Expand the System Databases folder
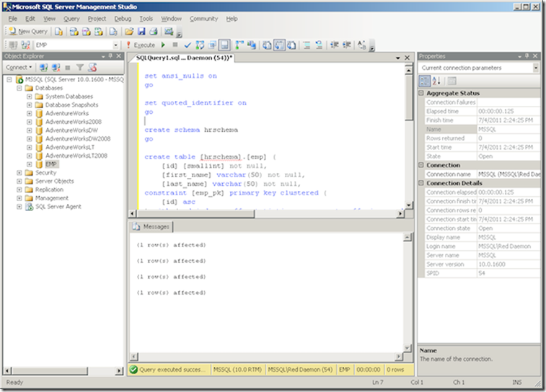546x392 pixels. coord(30,97)
